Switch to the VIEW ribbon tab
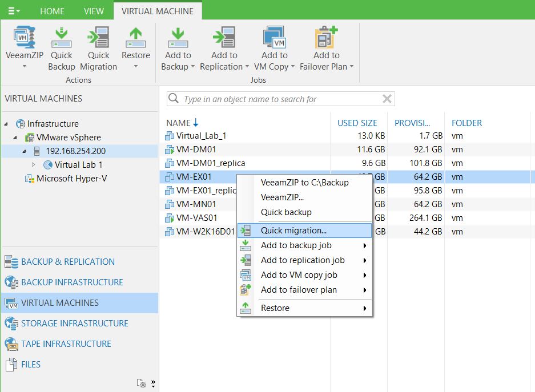The height and width of the screenshot is (392, 535). [x=94, y=10]
